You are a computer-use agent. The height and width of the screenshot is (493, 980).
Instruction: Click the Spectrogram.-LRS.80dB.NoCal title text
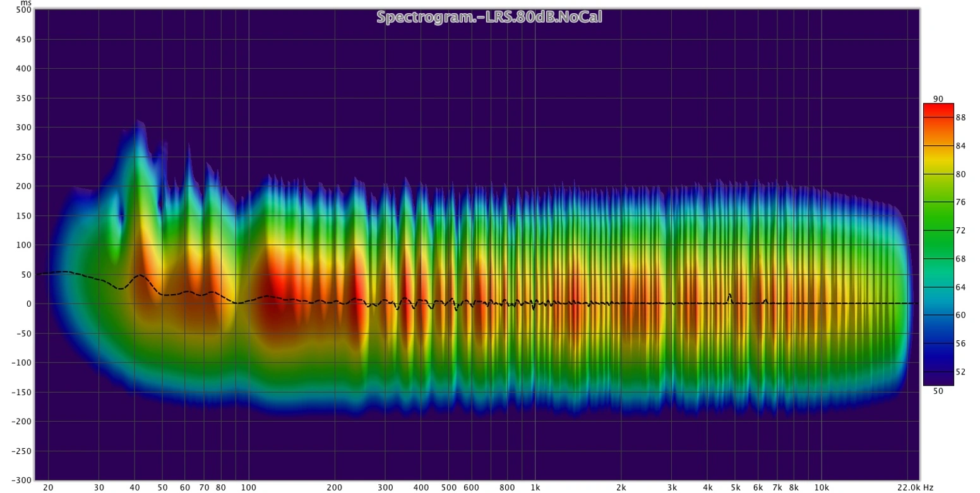click(489, 17)
